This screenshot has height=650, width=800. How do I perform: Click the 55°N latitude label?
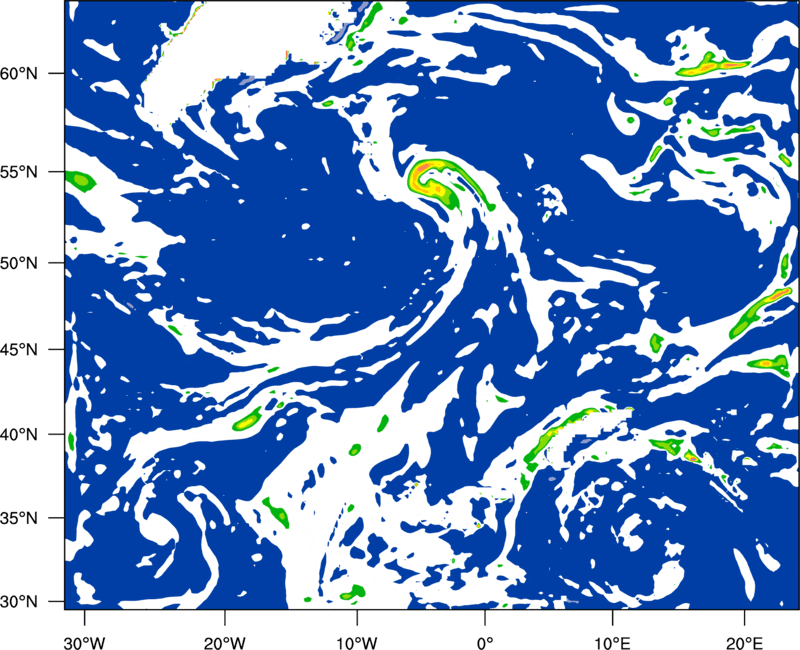tap(19, 172)
